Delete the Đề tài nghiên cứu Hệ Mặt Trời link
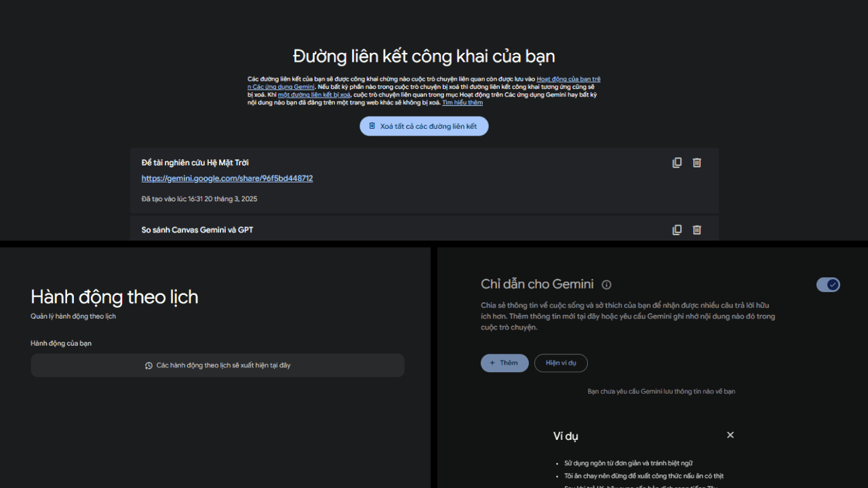The width and height of the screenshot is (868, 488). pos(696,163)
